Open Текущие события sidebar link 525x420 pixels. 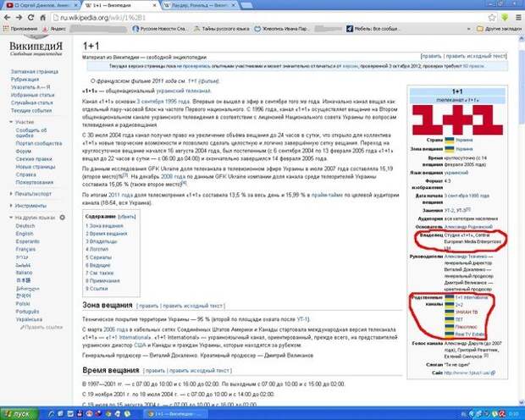tap(31, 111)
